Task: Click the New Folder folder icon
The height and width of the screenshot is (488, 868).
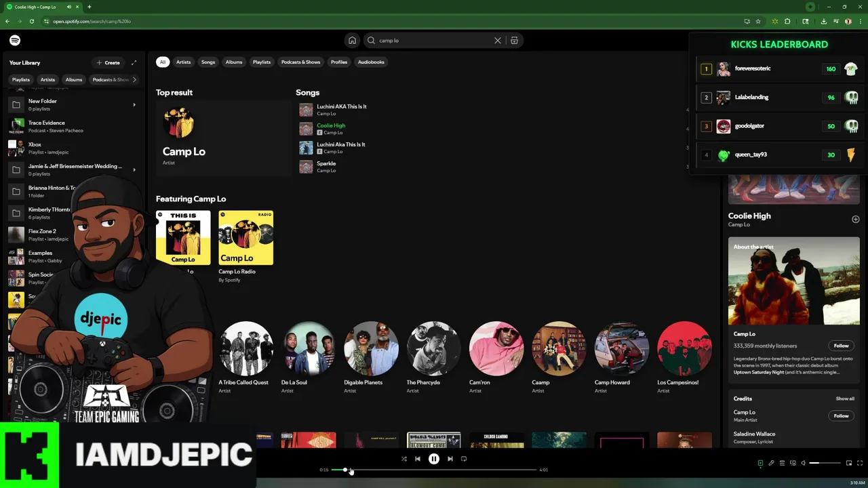Action: tap(16, 104)
